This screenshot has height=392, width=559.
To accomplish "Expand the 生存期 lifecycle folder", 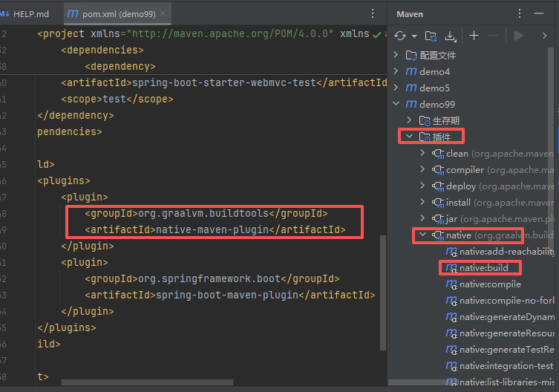I will pyautogui.click(x=409, y=120).
